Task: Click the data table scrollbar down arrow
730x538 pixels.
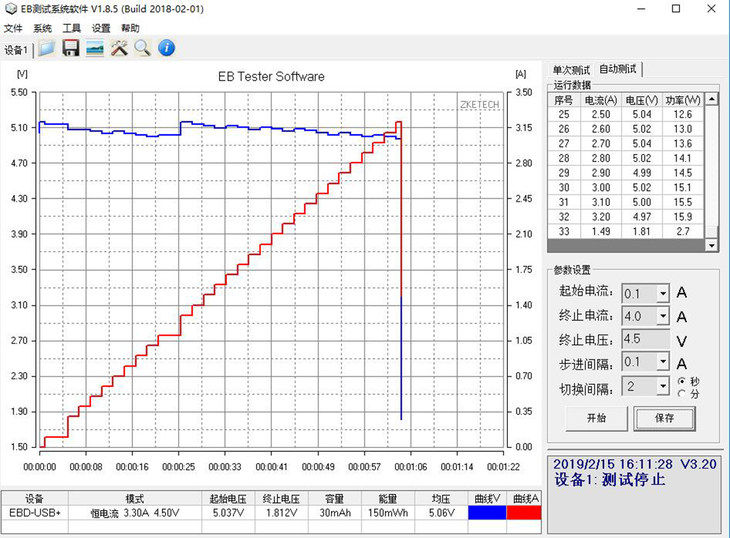Action: point(711,245)
